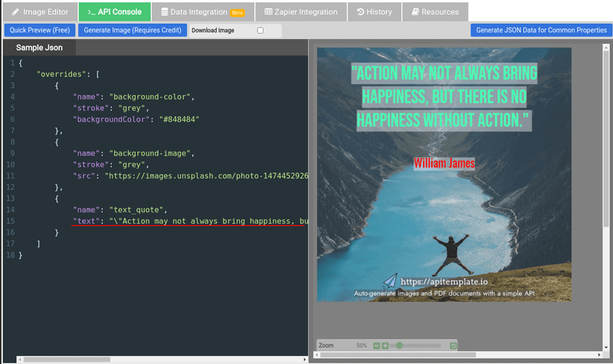This screenshot has width=613, height=364.
Task: Click the preview panel's horizontal scrollbar thumb
Action: point(398,355)
